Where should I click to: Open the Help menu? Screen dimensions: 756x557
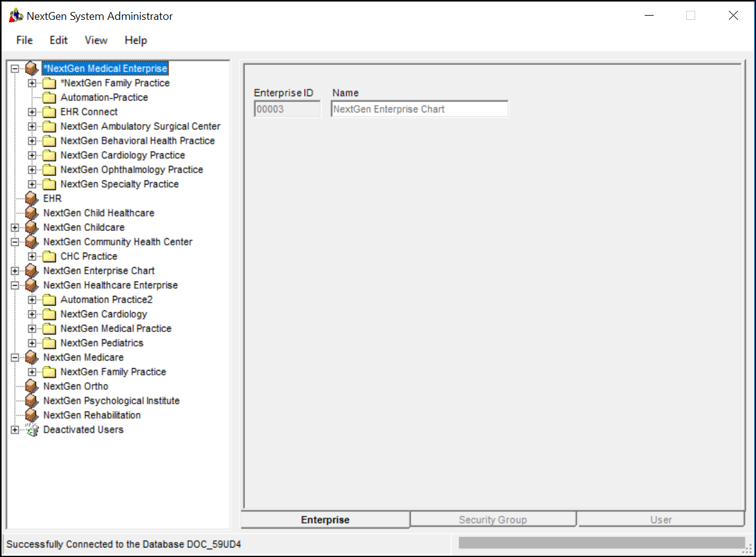pyautogui.click(x=136, y=40)
